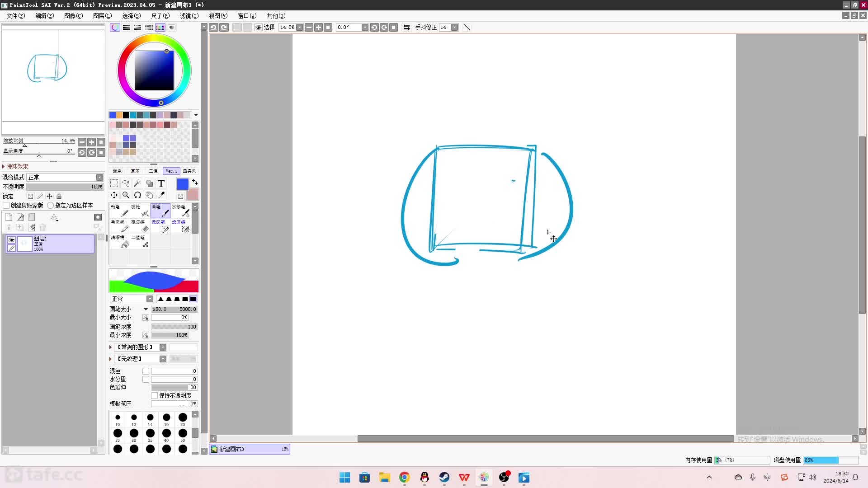
Task: Open the 滤镜 menu
Action: 189,16
